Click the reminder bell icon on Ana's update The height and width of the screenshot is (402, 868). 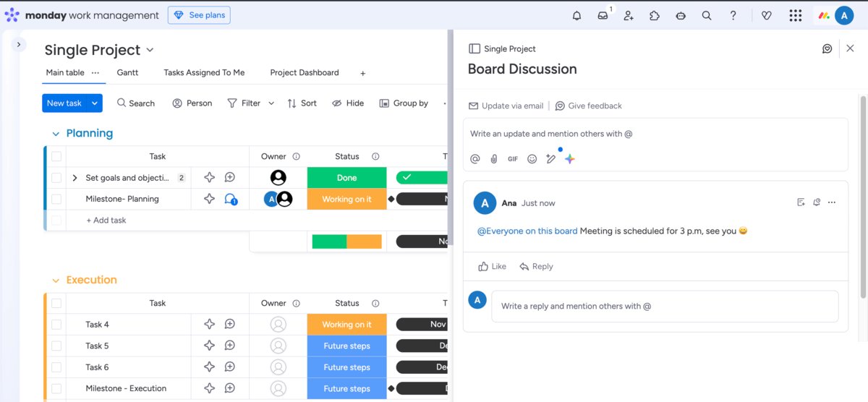(x=817, y=202)
